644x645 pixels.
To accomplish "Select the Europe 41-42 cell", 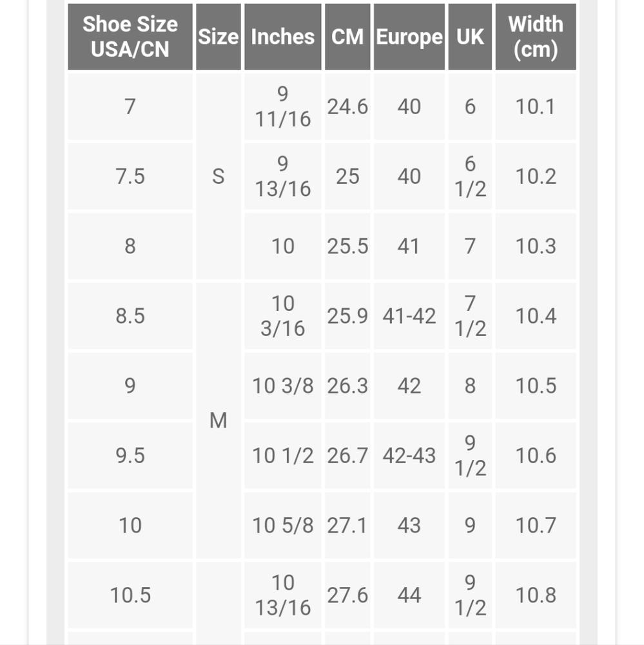I will tap(409, 316).
